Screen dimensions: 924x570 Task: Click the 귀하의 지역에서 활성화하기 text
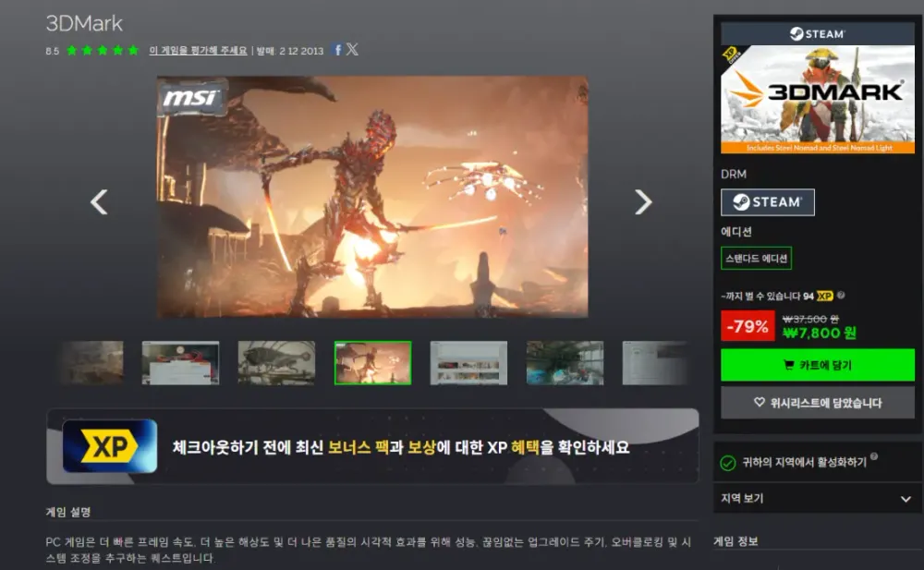pyautogui.click(x=804, y=463)
